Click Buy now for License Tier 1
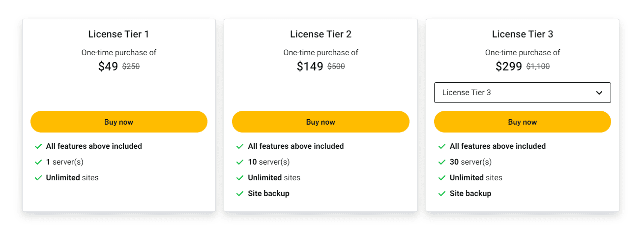Image resolution: width=644 pixels, height=234 pixels. 118,122
